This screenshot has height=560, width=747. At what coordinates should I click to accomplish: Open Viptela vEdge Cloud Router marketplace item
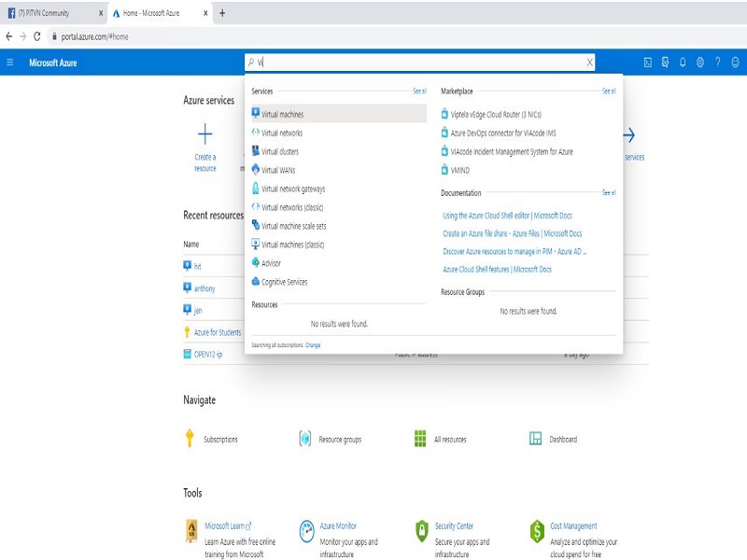click(x=496, y=114)
